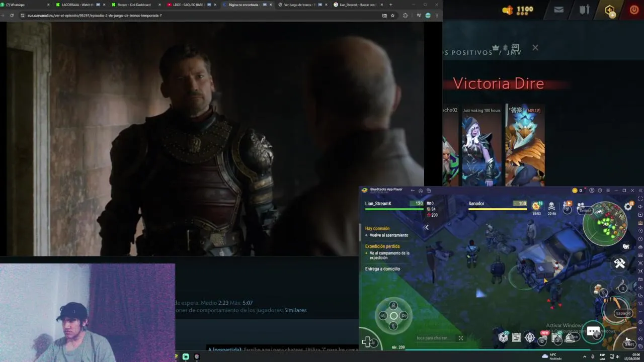Screen dimensions: 644x362
Task: Open the 'Hay conexión' quest
Action: (377, 228)
